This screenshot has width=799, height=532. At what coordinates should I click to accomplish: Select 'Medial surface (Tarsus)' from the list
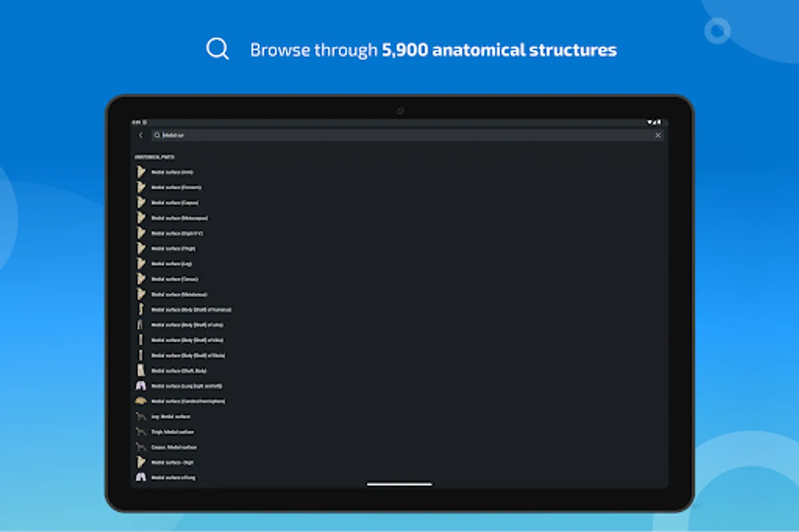coord(174,279)
